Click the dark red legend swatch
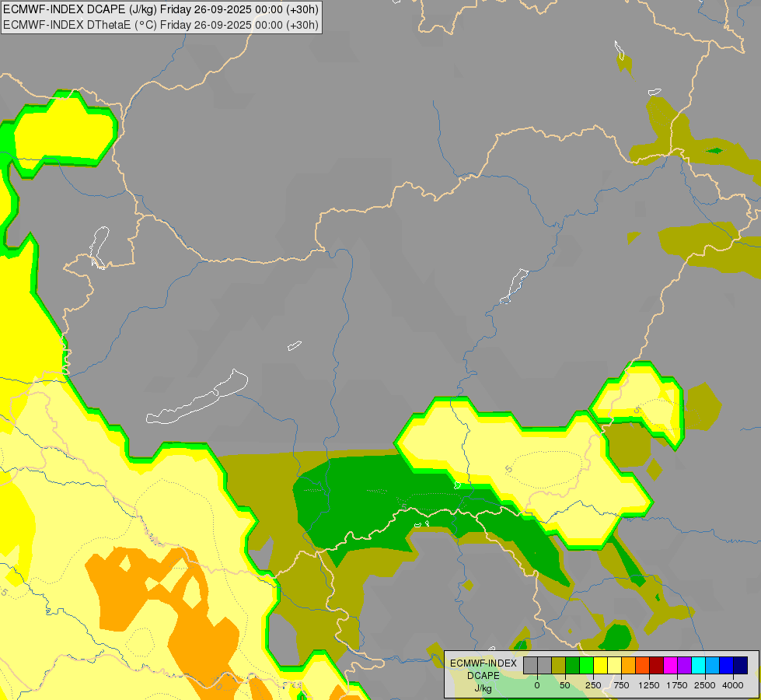 (657, 665)
